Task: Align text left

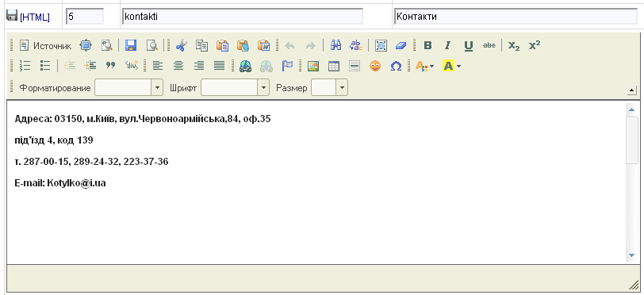Action: (x=158, y=66)
